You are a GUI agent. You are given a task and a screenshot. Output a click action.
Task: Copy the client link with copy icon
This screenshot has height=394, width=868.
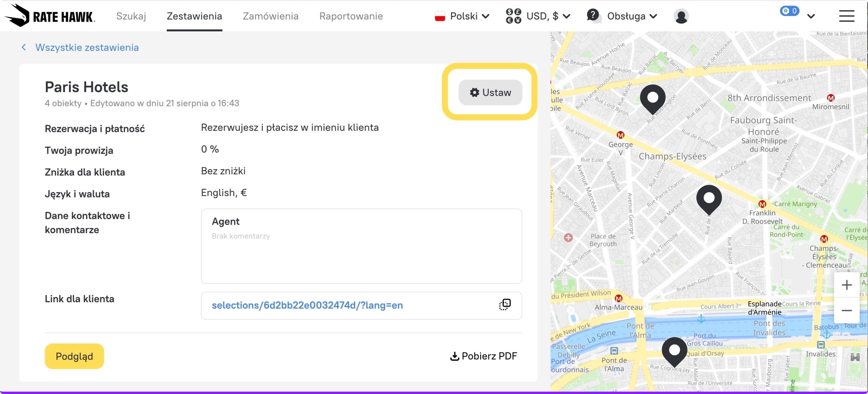click(x=505, y=305)
